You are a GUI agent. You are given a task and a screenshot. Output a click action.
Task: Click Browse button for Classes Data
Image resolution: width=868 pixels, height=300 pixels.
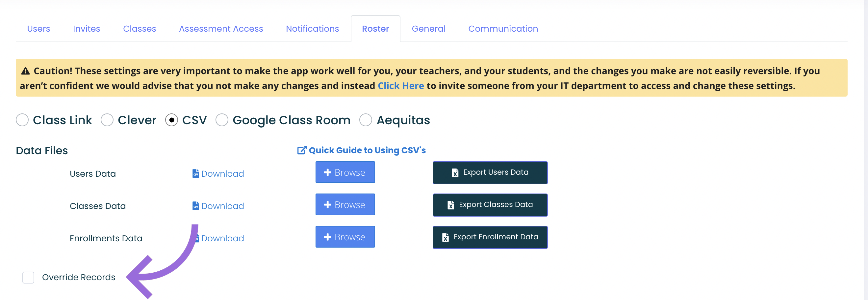coord(345,204)
